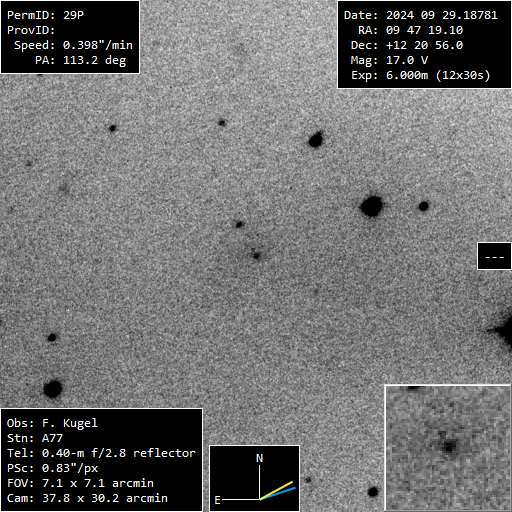Image resolution: width=512 pixels, height=512 pixels.
Task: Click the East label E in compass
Action: point(217,500)
